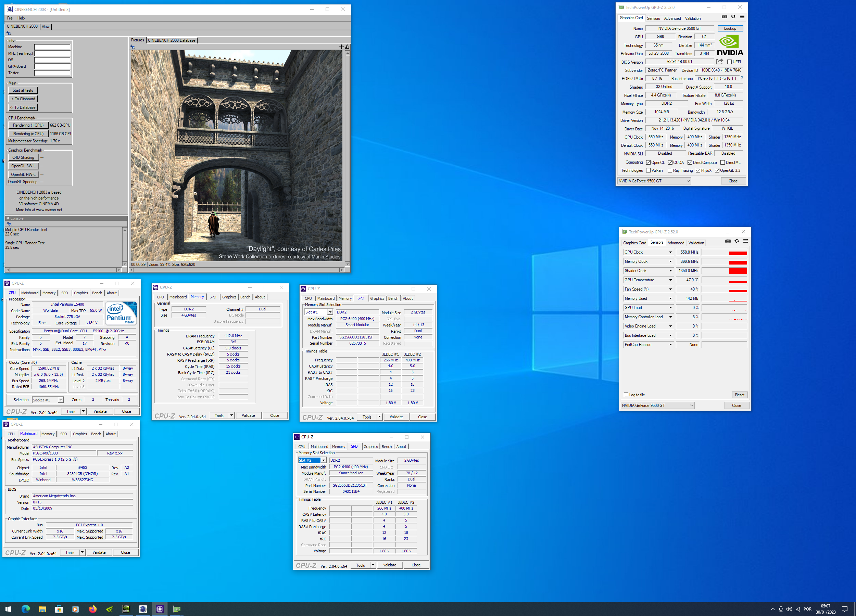The height and width of the screenshot is (616, 856).
Task: Click the move arrows icon in Pictures panel
Action: click(341, 47)
